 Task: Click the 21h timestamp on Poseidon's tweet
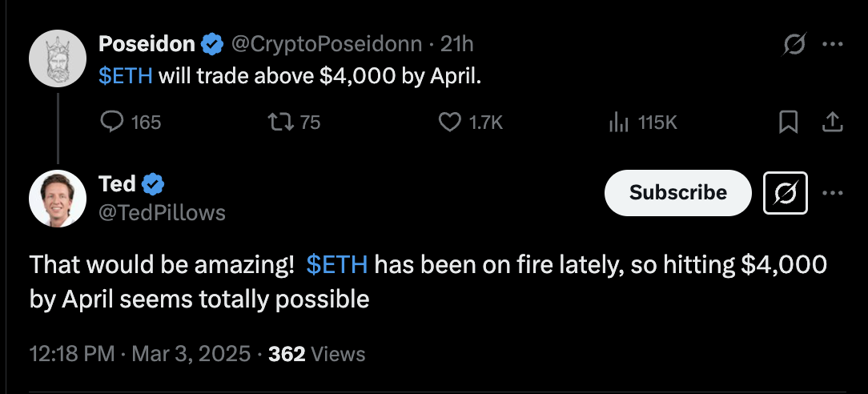coord(457,45)
